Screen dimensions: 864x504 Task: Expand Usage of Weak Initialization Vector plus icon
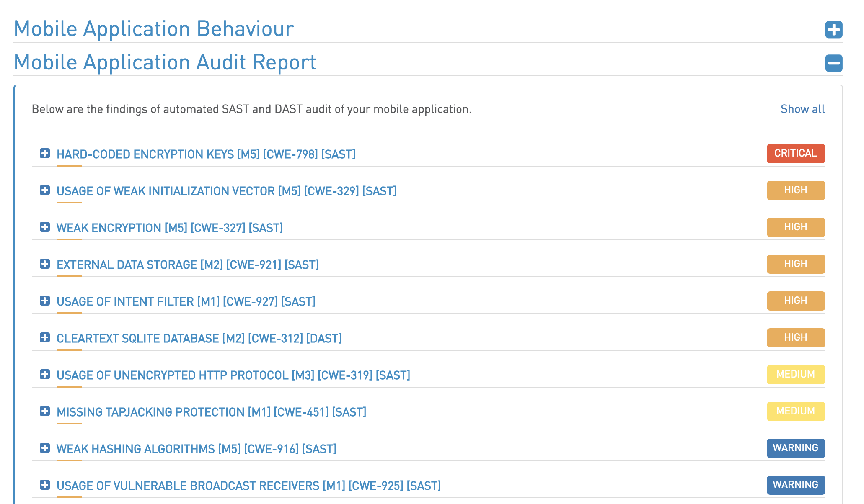point(45,190)
